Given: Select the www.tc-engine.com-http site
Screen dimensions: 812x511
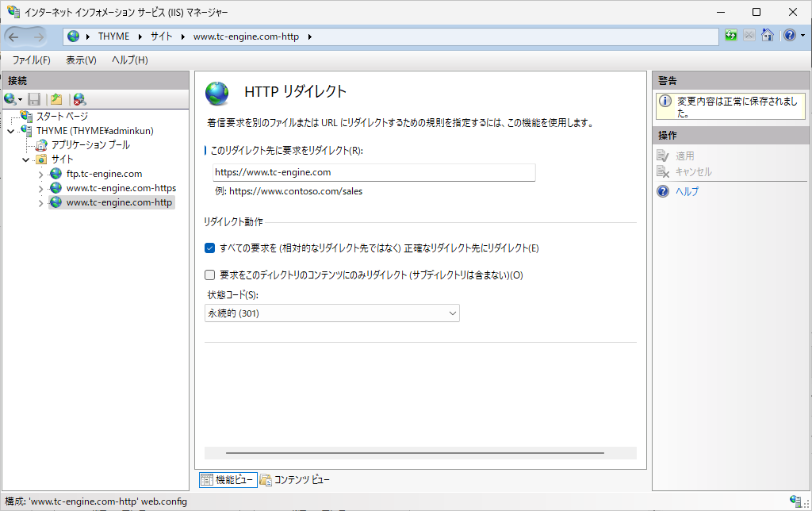Looking at the screenshot, I should coord(119,202).
